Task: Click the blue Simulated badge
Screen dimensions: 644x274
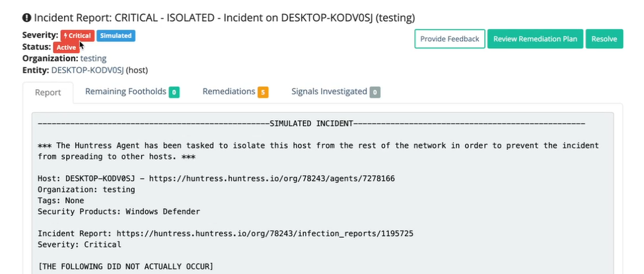Action: [116, 36]
